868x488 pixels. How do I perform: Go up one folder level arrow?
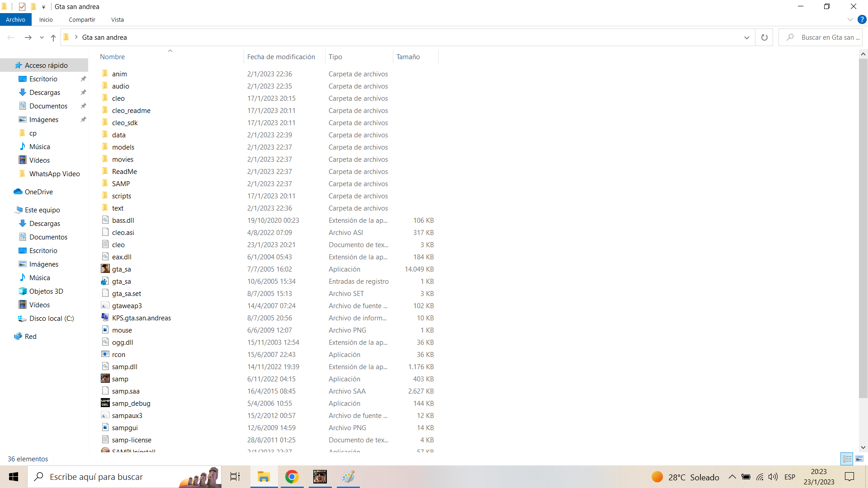(53, 38)
